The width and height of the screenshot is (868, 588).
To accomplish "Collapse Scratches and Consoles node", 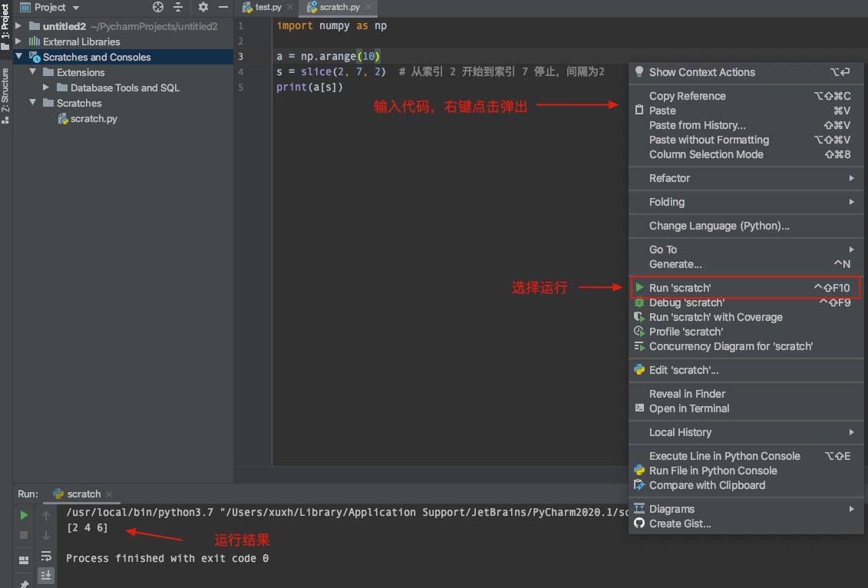I will 19,57.
